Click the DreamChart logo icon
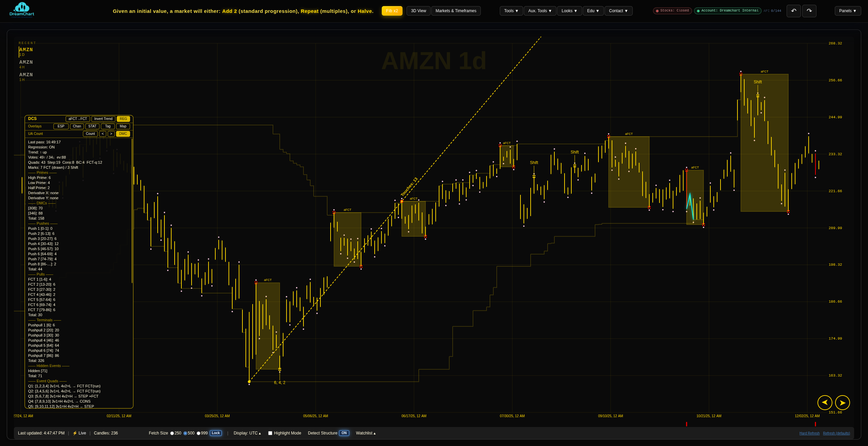This screenshot has width=868, height=446. (x=22, y=9)
